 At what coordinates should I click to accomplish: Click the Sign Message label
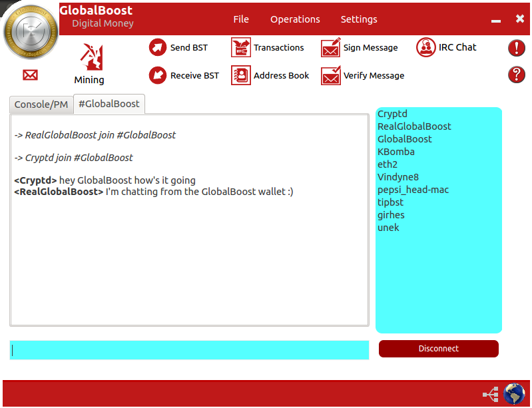pos(370,48)
